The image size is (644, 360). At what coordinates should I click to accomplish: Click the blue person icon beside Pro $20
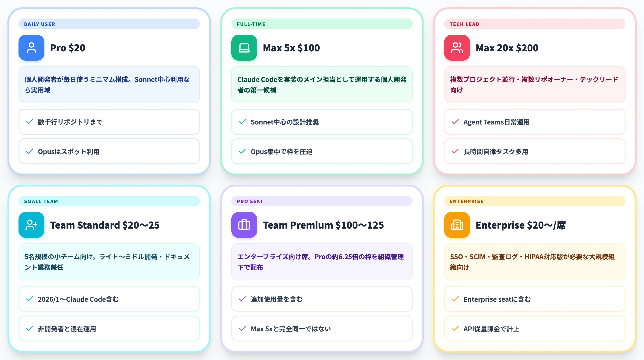31,48
